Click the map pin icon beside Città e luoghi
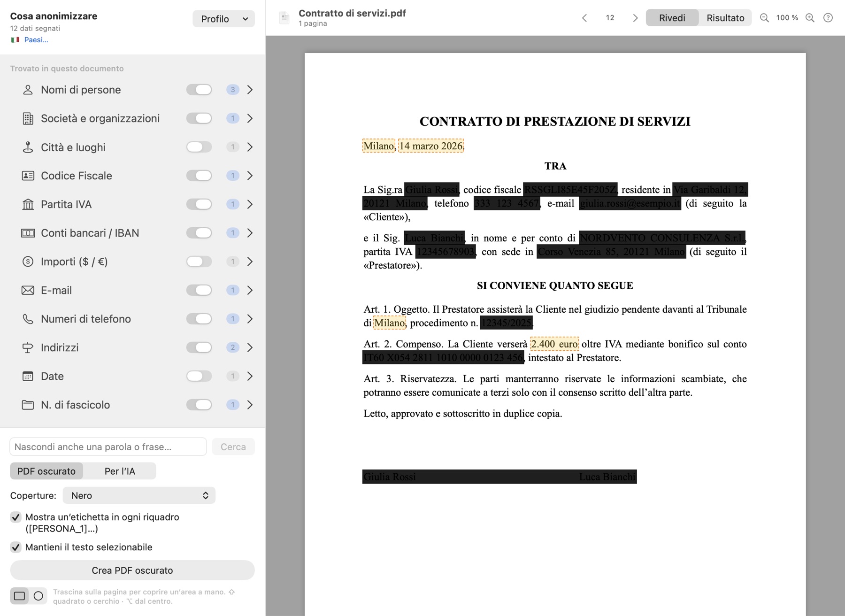845x616 pixels. [x=28, y=147]
